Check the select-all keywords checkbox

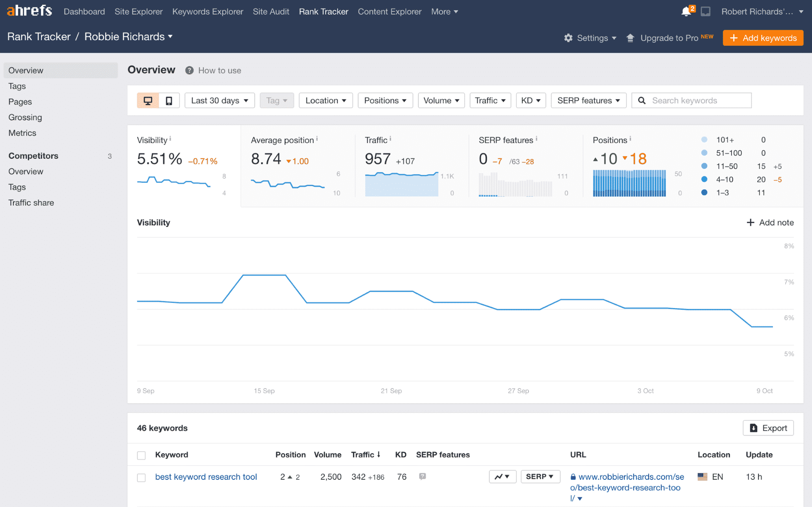(141, 455)
